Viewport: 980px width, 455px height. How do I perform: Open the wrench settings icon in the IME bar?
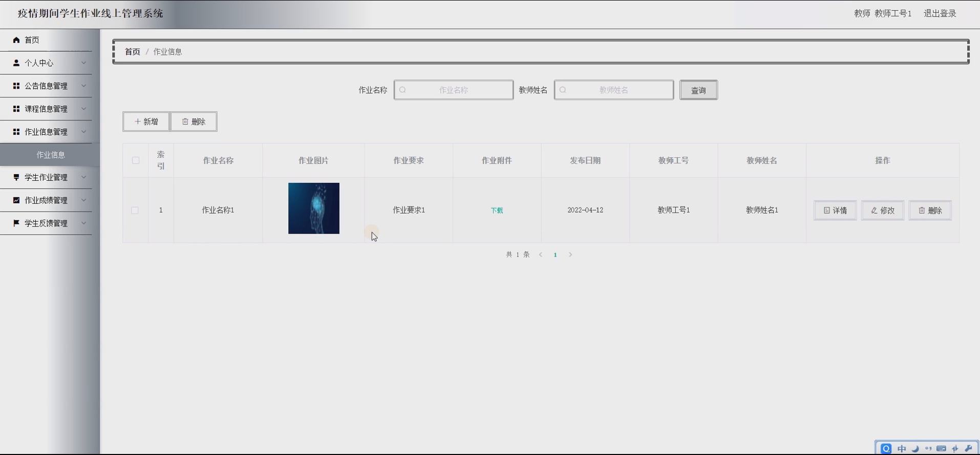968,448
